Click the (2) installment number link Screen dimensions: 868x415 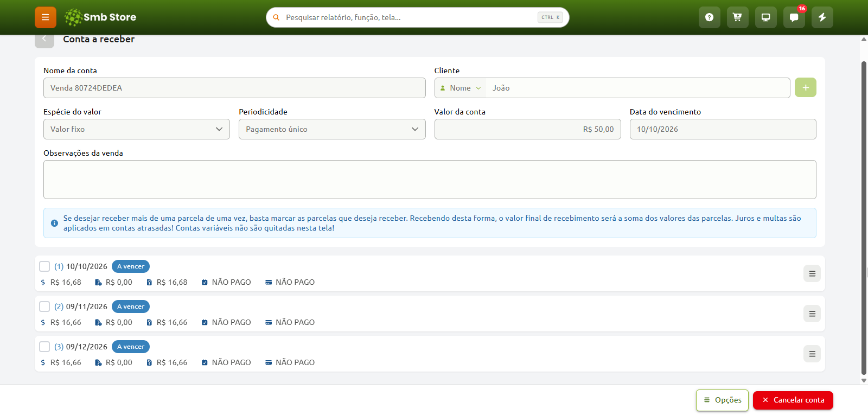click(x=59, y=307)
